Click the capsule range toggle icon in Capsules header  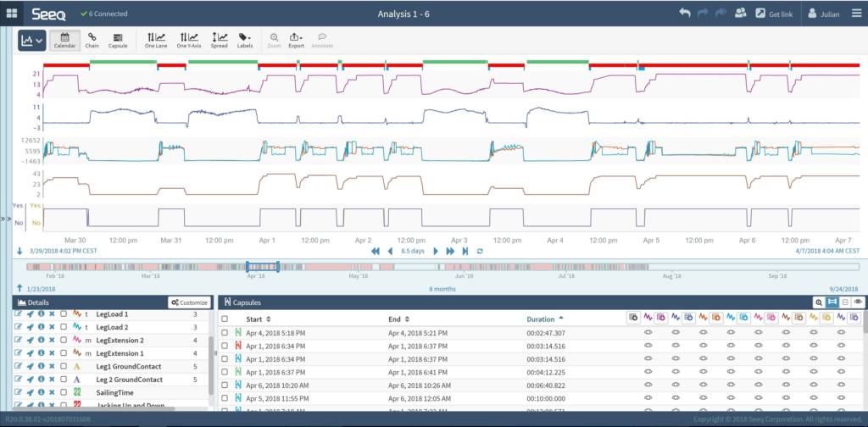tap(832, 302)
